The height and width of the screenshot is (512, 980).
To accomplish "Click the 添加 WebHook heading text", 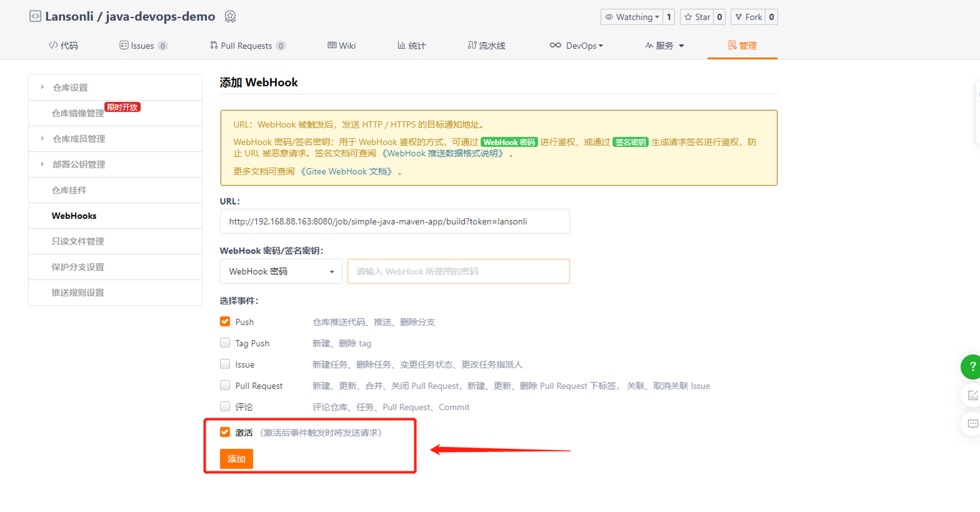I will tap(259, 82).
